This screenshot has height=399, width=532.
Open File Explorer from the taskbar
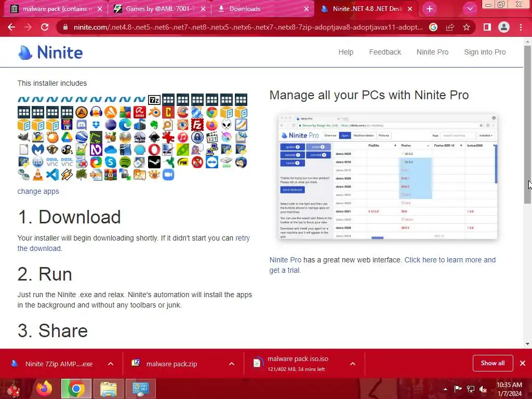click(109, 389)
